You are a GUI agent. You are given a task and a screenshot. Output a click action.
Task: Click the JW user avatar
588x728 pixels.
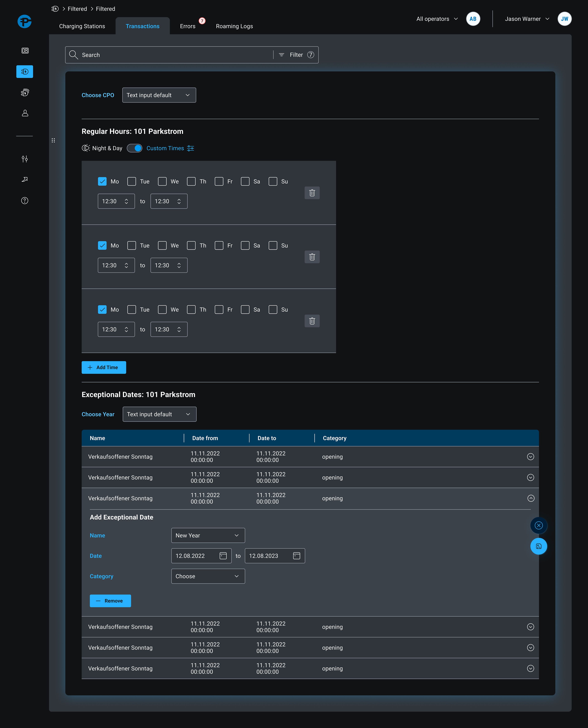pyautogui.click(x=565, y=19)
